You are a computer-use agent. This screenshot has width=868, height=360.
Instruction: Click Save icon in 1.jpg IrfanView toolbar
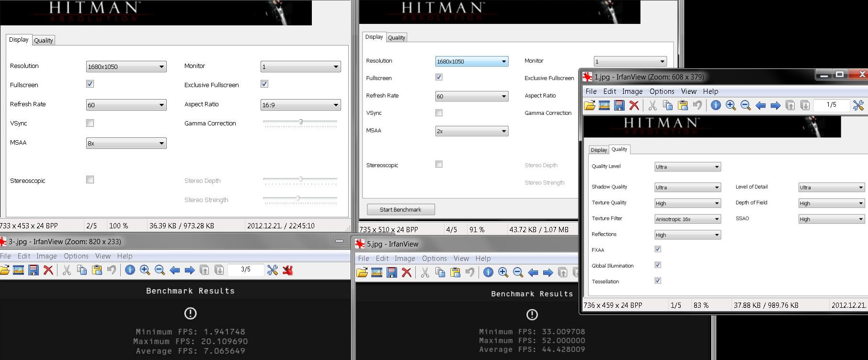click(x=619, y=105)
